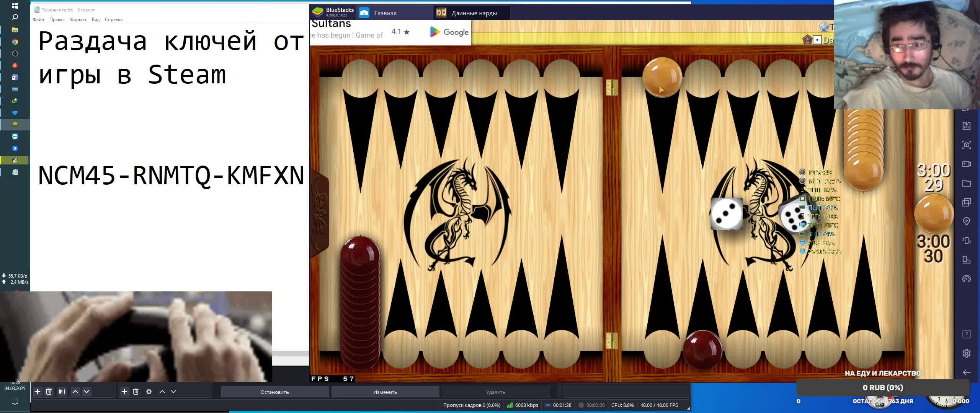This screenshot has width=980, height=413.
Task: Open Windows notification center icon
Action: (x=15, y=402)
